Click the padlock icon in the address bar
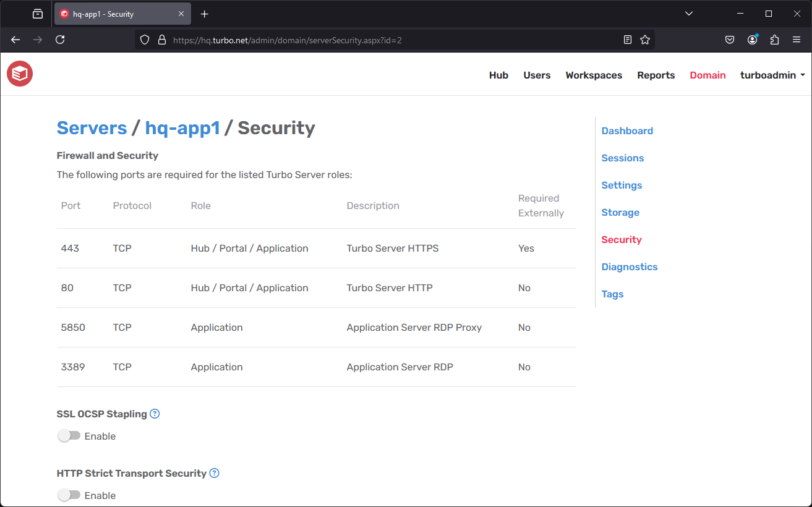This screenshot has height=507, width=812. [161, 39]
